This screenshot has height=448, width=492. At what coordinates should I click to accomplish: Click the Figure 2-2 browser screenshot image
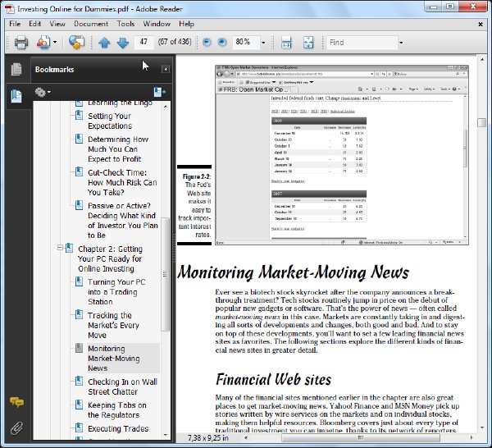pyautogui.click(x=342, y=155)
